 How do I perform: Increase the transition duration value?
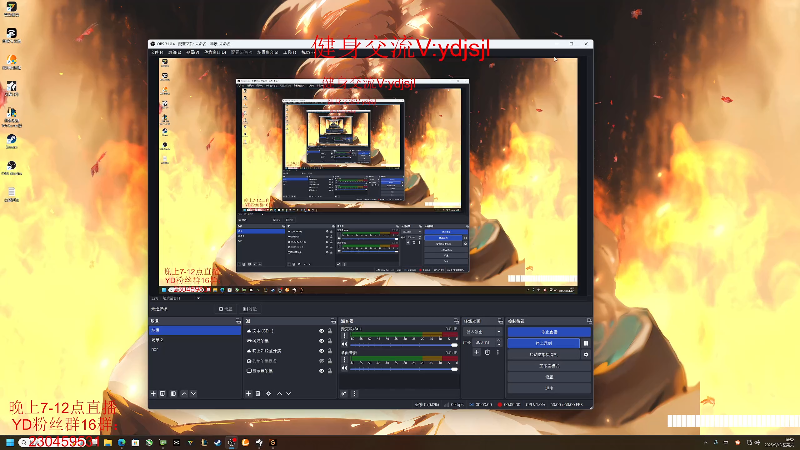point(498,340)
